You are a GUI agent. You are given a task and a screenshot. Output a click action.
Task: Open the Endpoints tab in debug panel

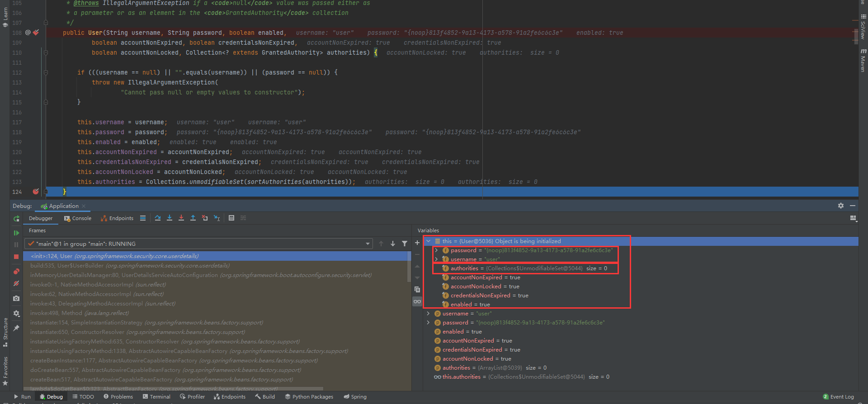[117, 218]
